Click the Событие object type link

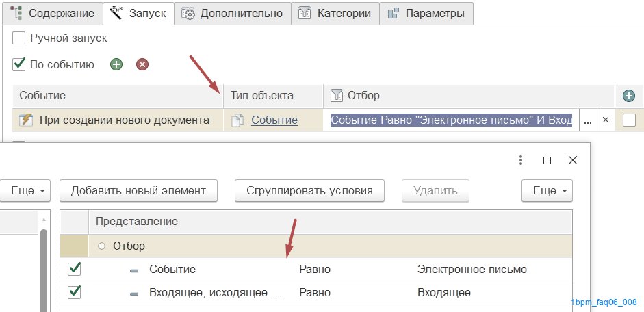pyautogui.click(x=274, y=120)
